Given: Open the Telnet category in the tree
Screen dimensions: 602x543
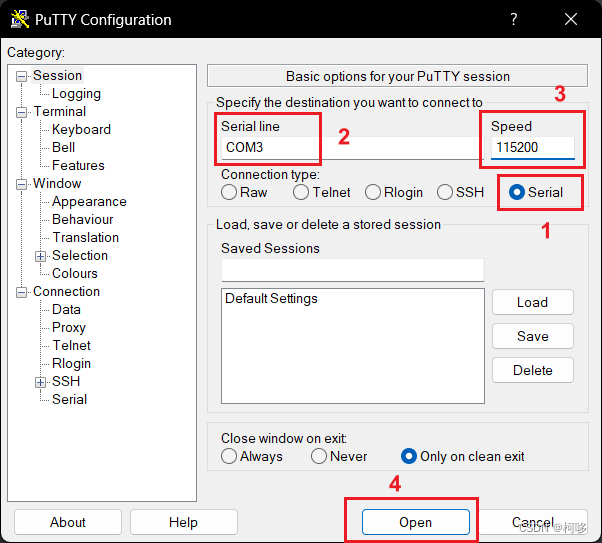Looking at the screenshot, I should point(71,346).
